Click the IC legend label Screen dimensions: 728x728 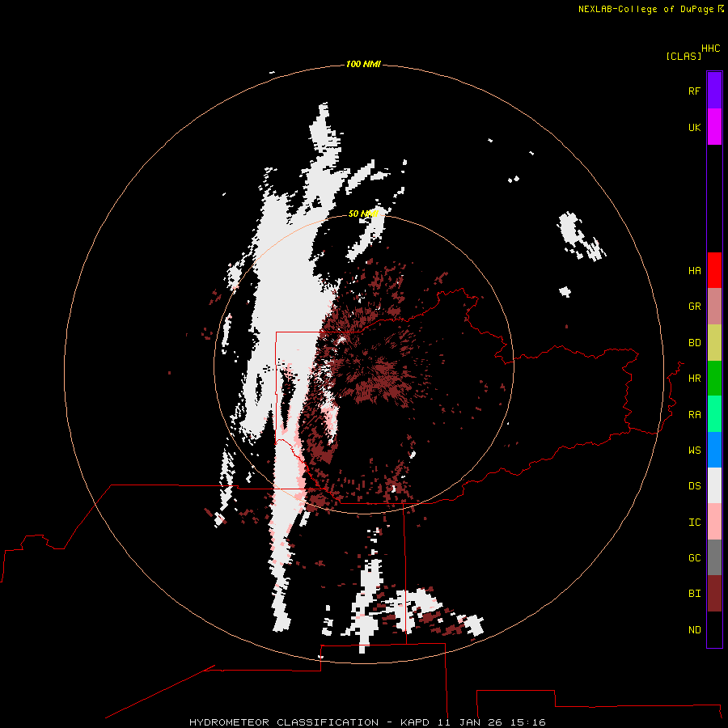[695, 523]
